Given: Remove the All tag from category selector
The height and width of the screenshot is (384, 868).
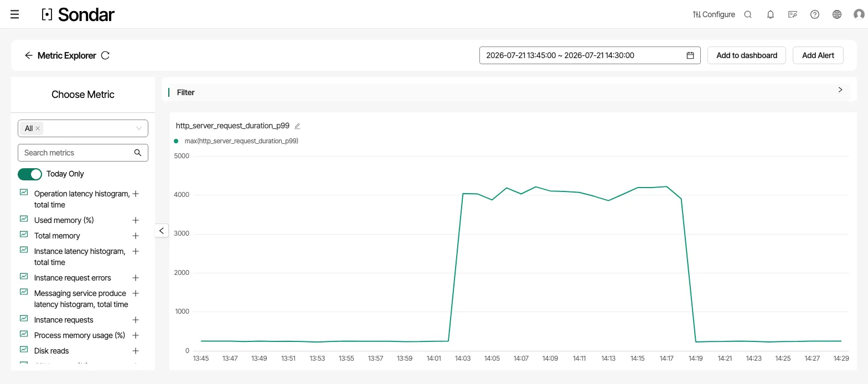Looking at the screenshot, I should (x=38, y=128).
